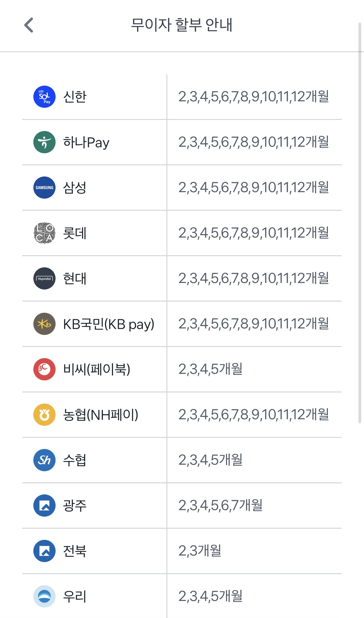Tap the Hana Pay green logo
The height and width of the screenshot is (618, 364).
[x=44, y=142]
